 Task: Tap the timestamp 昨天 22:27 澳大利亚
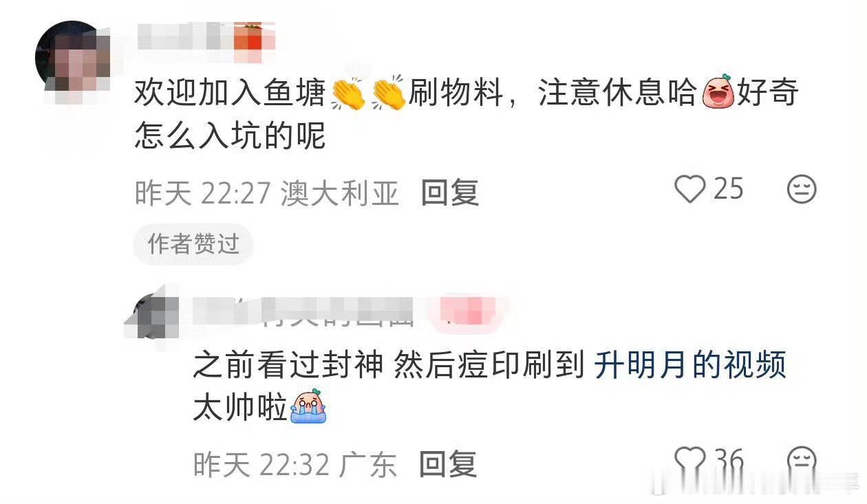(x=267, y=193)
